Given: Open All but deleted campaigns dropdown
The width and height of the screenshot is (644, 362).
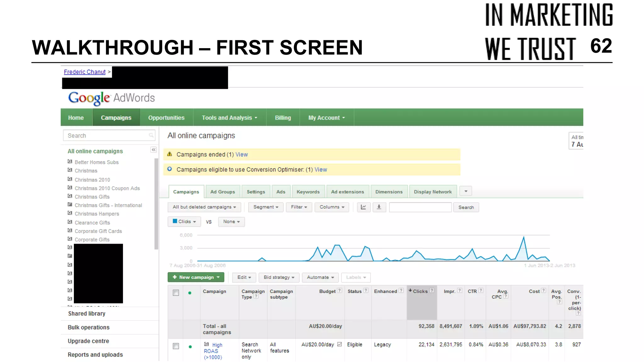Looking at the screenshot, I should (204, 207).
